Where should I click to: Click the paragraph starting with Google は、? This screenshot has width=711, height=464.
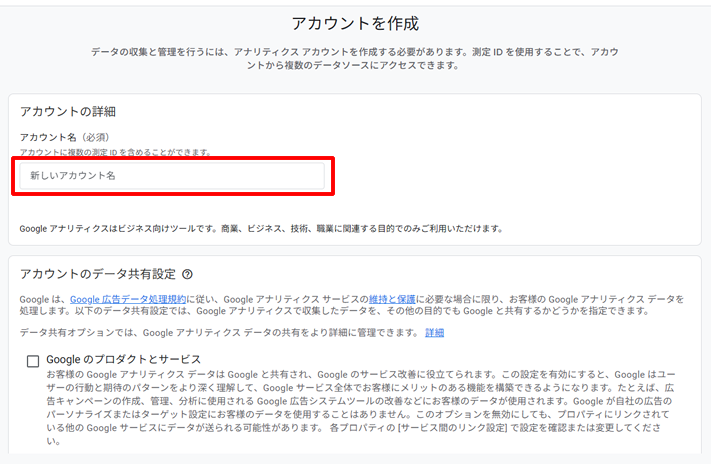pyautogui.click(x=350, y=305)
